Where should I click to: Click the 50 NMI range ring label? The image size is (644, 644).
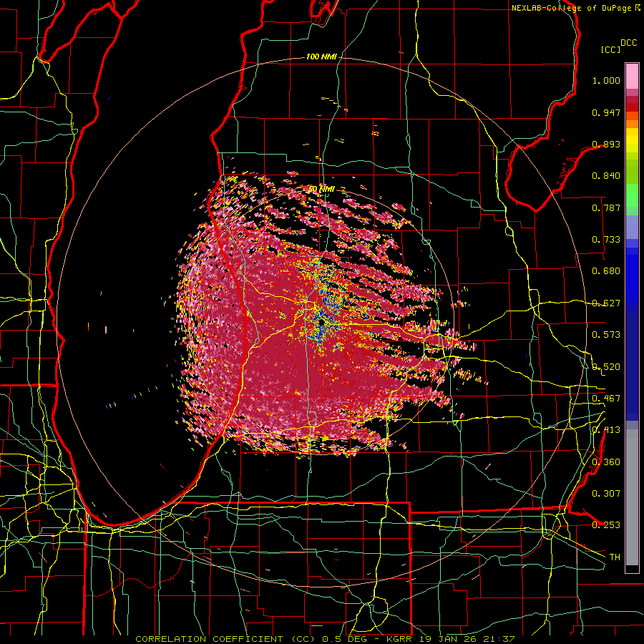pyautogui.click(x=321, y=190)
